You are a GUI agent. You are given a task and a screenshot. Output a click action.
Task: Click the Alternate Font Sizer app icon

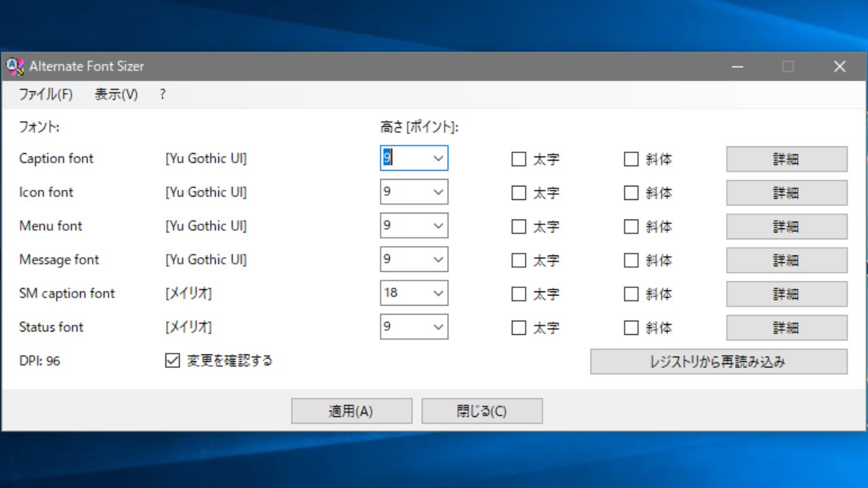point(15,66)
